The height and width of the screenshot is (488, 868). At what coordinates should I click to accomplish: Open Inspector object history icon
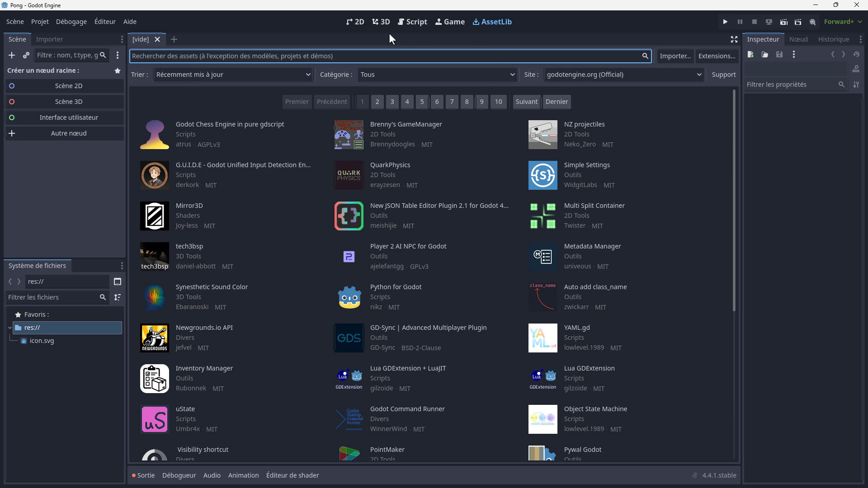click(856, 55)
